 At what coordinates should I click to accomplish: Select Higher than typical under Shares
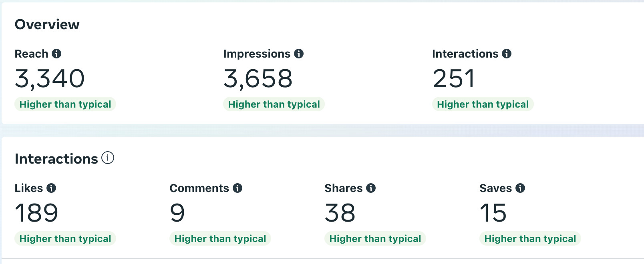click(375, 238)
